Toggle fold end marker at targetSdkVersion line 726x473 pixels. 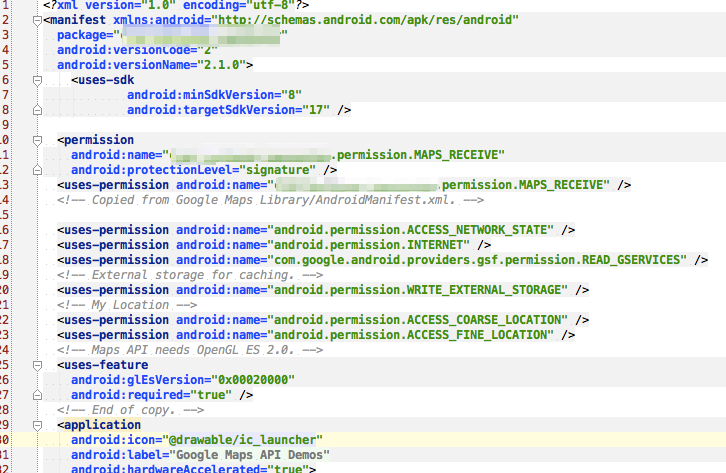point(38,110)
